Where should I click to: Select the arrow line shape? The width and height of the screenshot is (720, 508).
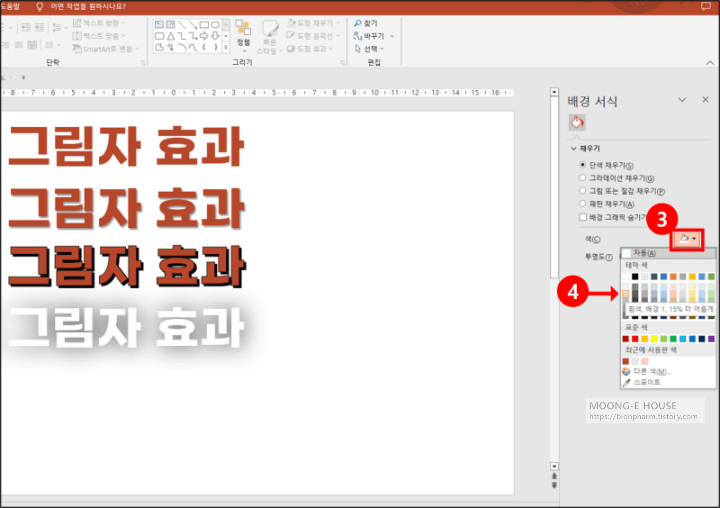193,24
